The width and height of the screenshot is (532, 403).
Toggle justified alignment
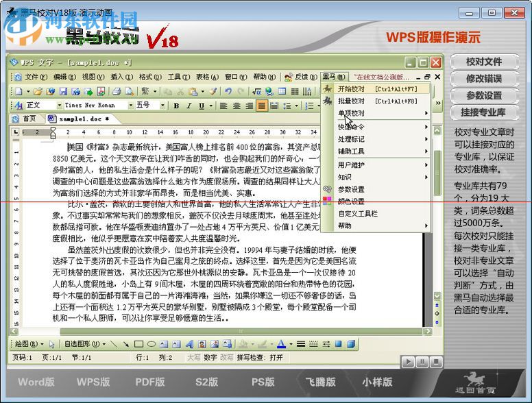[262, 106]
